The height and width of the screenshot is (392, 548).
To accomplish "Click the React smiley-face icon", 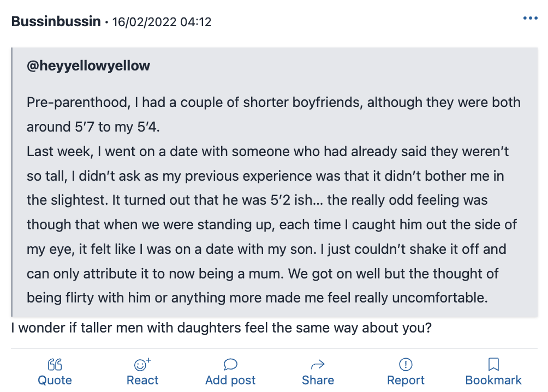I will tap(142, 364).
